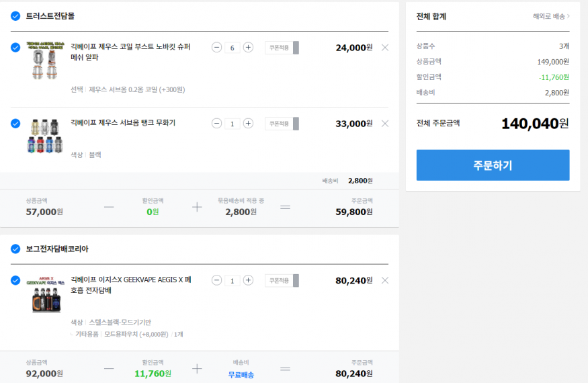
Task: Decrease quantity of Zeus coil item
Action: click(216, 47)
